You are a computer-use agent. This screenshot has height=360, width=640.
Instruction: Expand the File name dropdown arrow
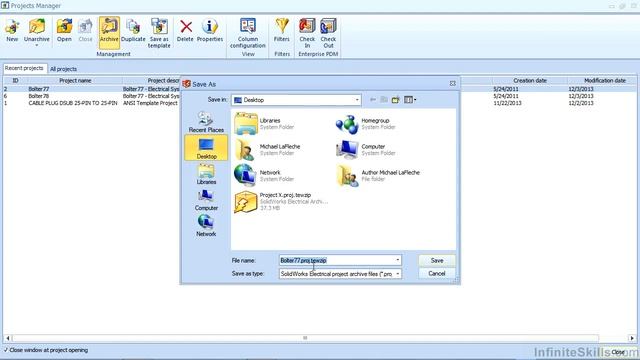(x=398, y=260)
